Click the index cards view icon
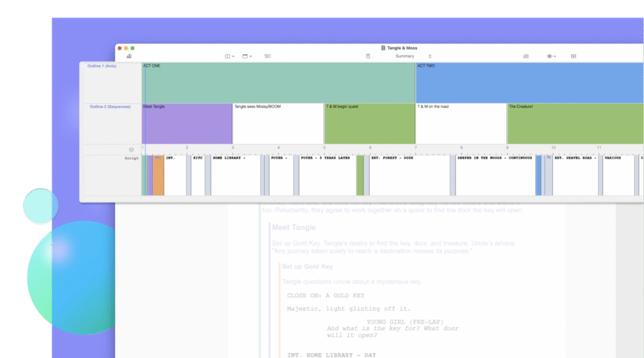This screenshot has width=644, height=358. click(267, 56)
